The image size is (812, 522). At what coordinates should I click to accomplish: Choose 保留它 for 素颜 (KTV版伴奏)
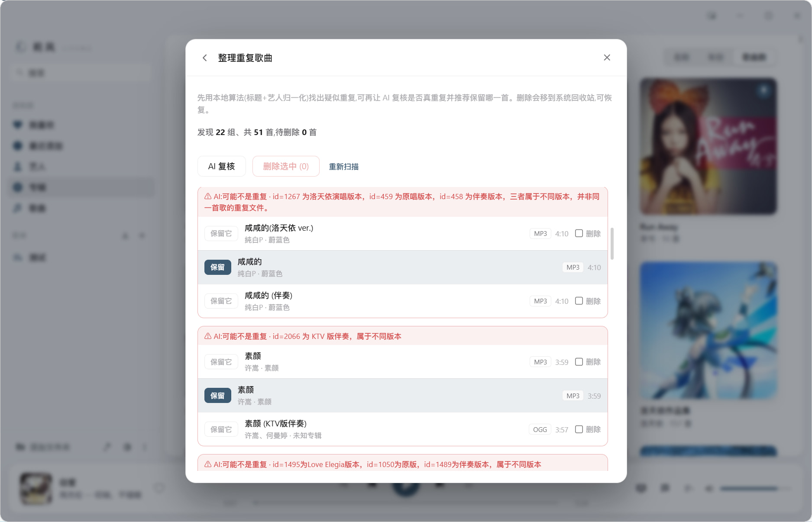[x=221, y=430]
